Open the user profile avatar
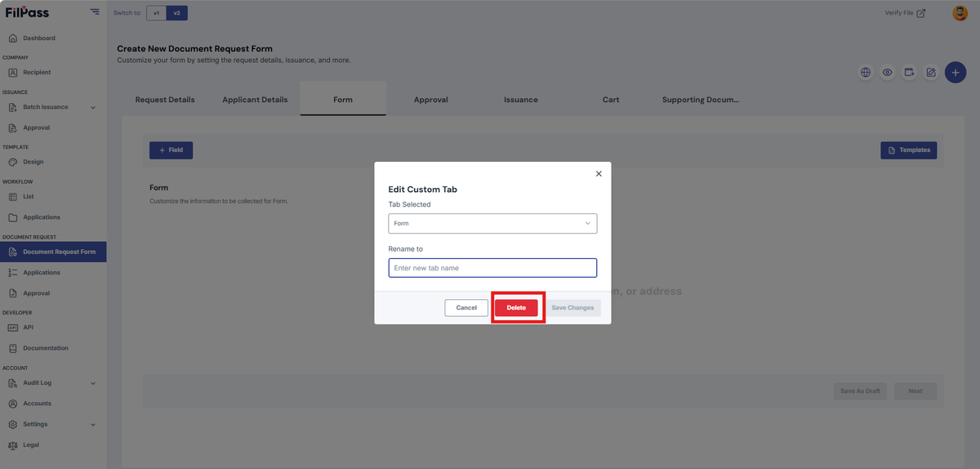Viewport: 980px width, 469px height. pyautogui.click(x=960, y=13)
